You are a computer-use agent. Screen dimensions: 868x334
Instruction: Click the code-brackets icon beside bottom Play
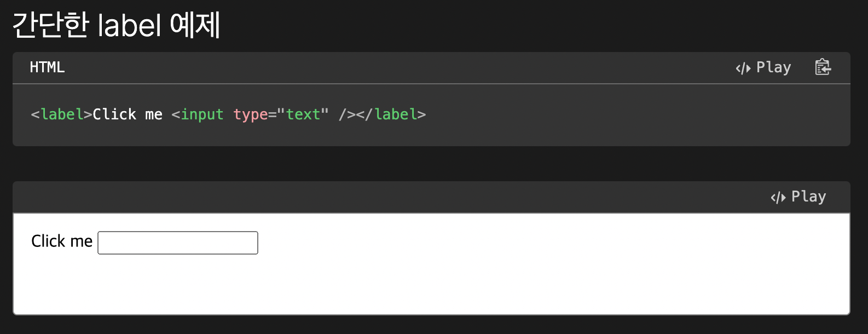pos(778,198)
